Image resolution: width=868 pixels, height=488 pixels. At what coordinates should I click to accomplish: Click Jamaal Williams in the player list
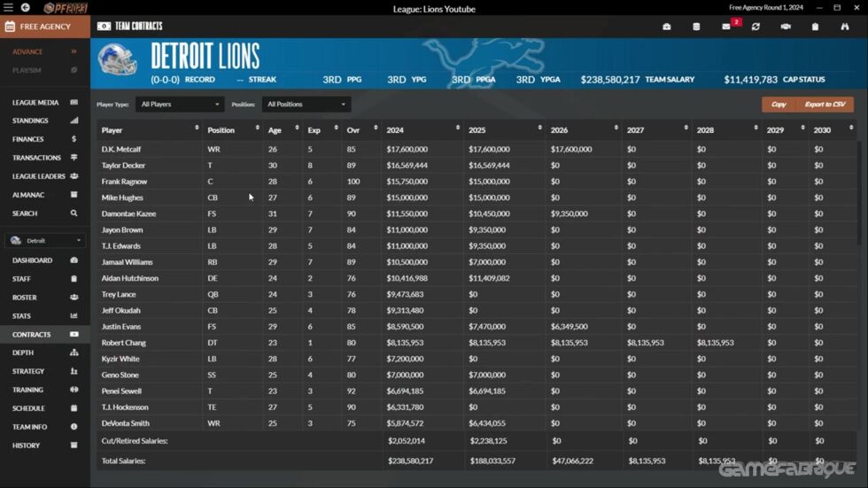point(128,262)
